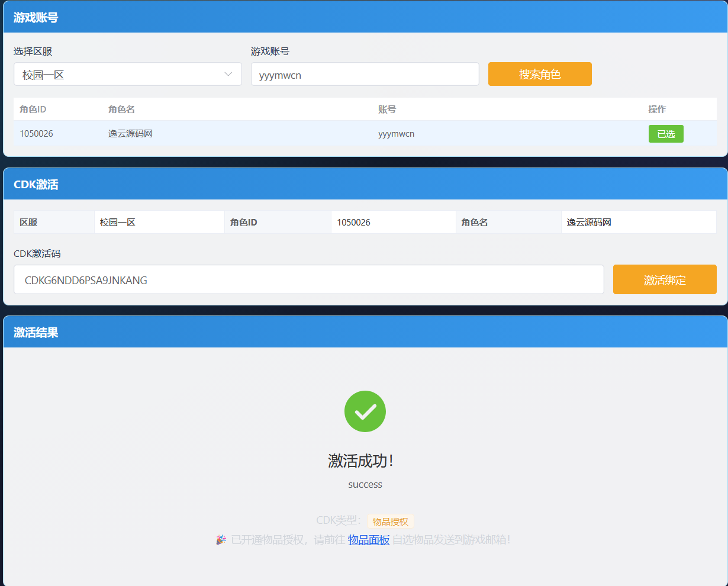Click the CDK激活 panel header
This screenshot has height=586, width=728.
point(365,184)
